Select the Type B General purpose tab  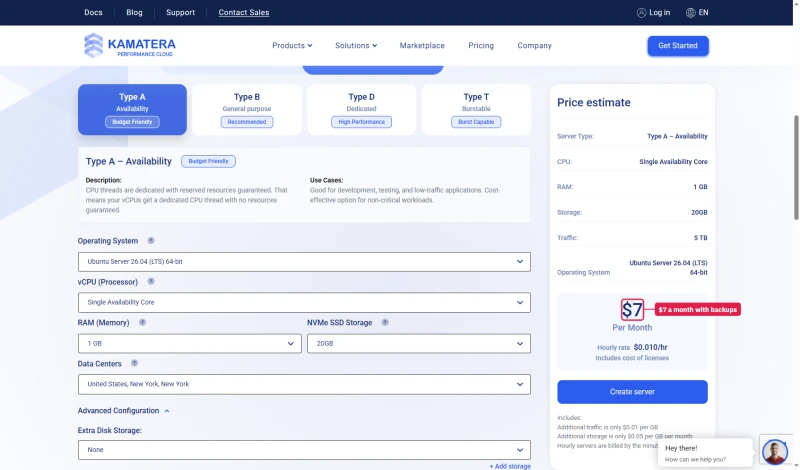pyautogui.click(x=247, y=110)
